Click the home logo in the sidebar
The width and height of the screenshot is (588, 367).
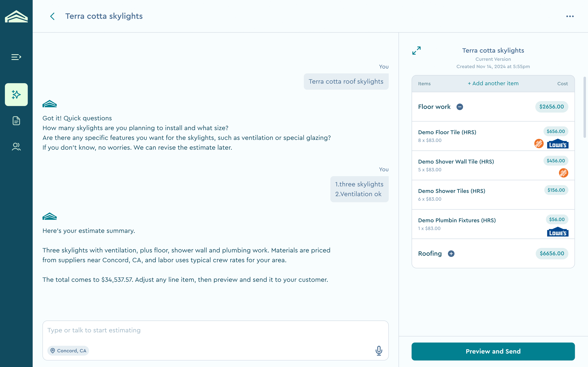(16, 16)
